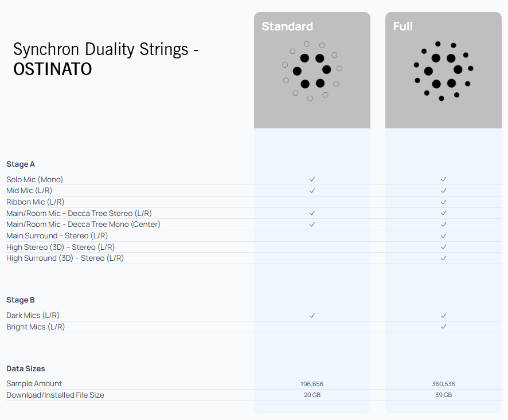Click Full checkmark for Bright Mics (L/R)
508x420 pixels.
(443, 327)
